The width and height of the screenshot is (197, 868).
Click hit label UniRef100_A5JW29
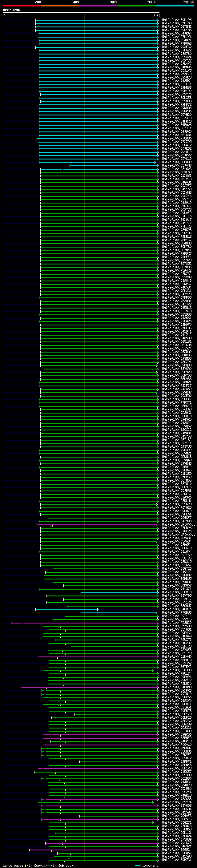click(177, 623)
